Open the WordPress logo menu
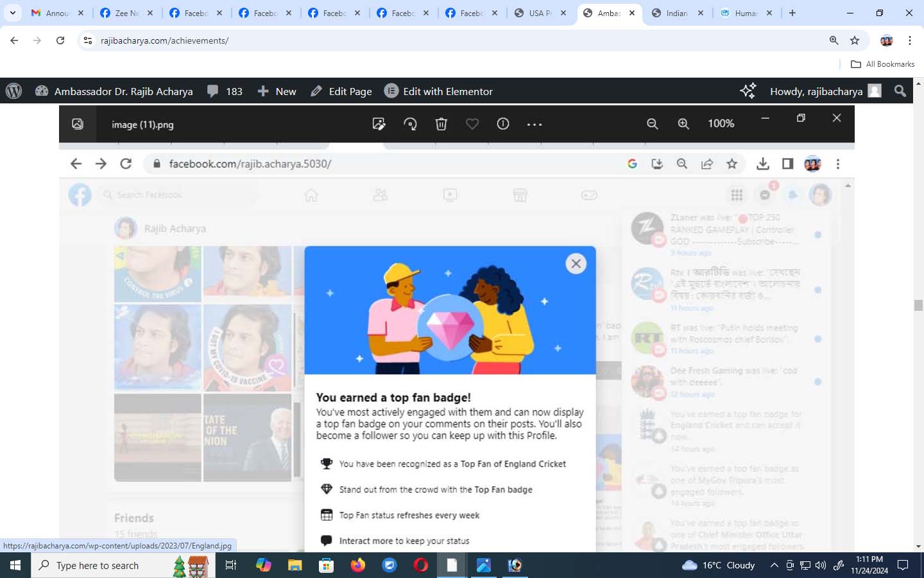This screenshot has height=578, width=924. [13, 91]
